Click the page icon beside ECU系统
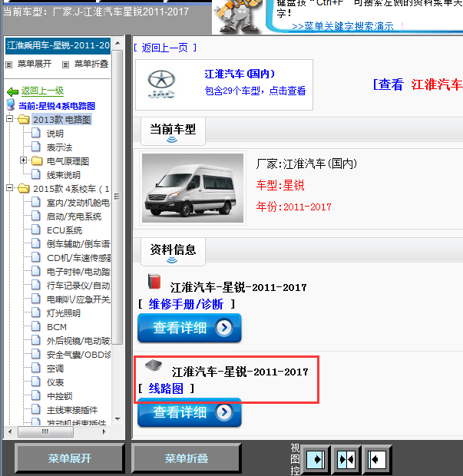This screenshot has width=463, height=476. (36, 230)
